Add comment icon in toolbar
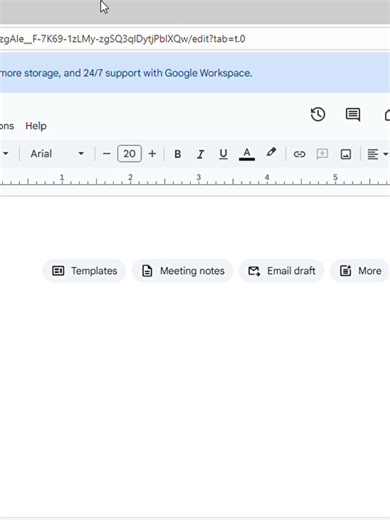This screenshot has width=390, height=520. click(322, 154)
